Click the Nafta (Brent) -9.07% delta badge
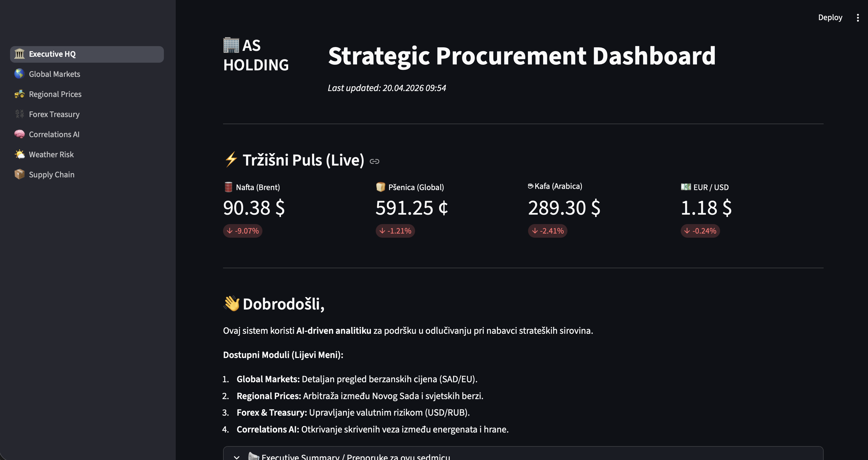 click(x=243, y=231)
